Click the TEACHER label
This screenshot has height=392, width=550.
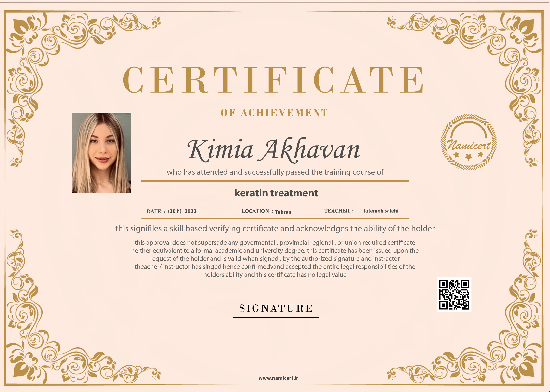tap(337, 211)
